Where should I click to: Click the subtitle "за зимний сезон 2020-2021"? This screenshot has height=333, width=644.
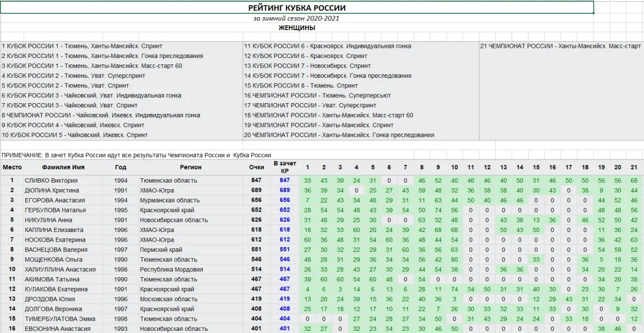coord(297,18)
